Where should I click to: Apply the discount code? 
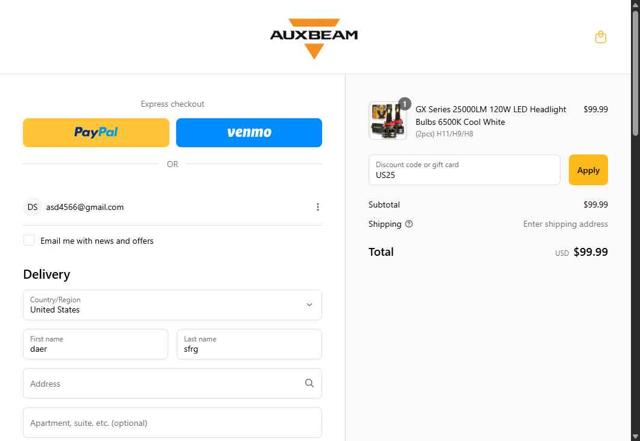point(588,170)
